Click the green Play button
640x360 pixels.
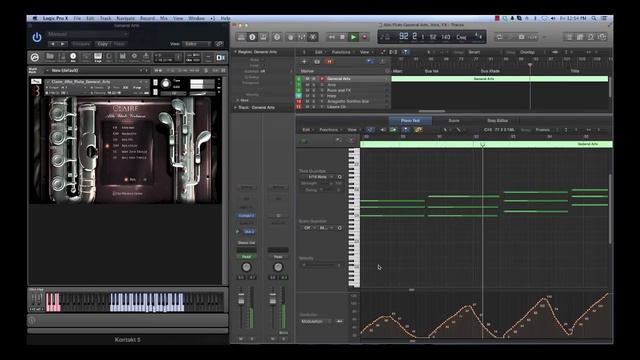coord(353,37)
